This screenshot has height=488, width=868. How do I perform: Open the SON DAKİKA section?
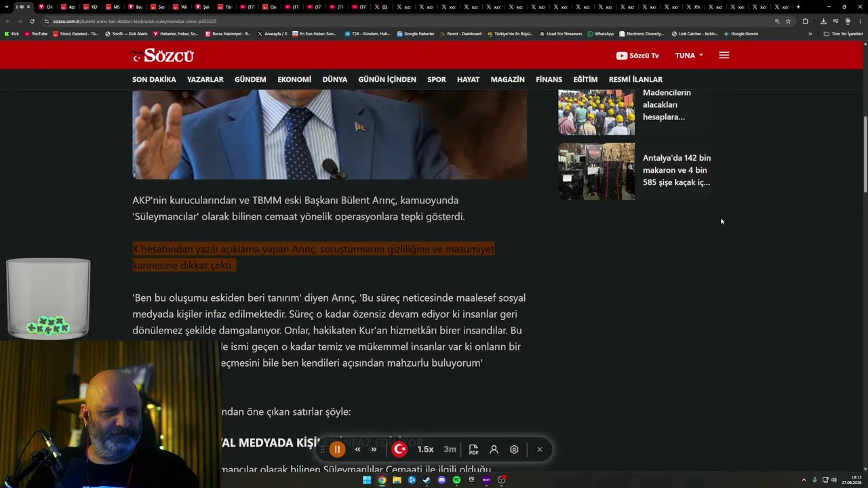[154, 79]
